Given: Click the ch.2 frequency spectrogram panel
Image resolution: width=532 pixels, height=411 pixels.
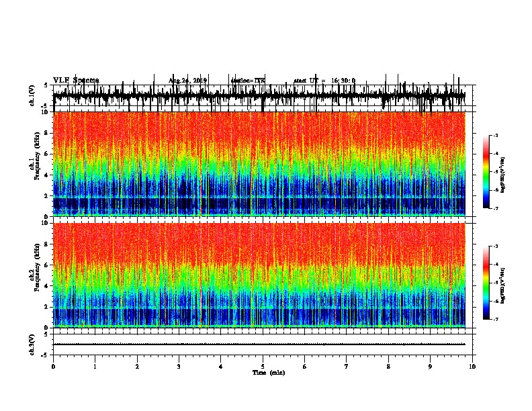Looking at the screenshot, I should [x=259, y=275].
